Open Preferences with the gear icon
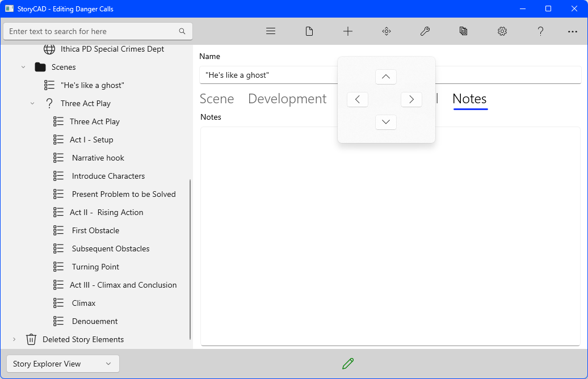The width and height of the screenshot is (588, 379). pos(502,31)
